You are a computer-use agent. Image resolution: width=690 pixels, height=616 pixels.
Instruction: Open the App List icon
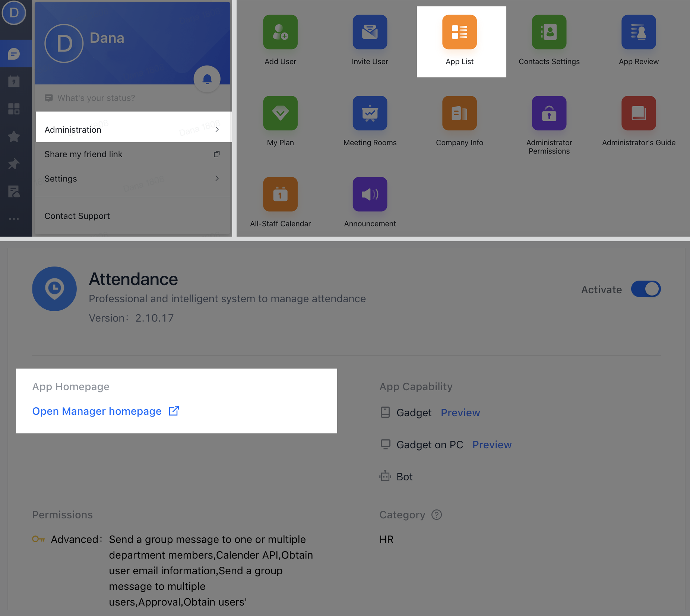459,32
